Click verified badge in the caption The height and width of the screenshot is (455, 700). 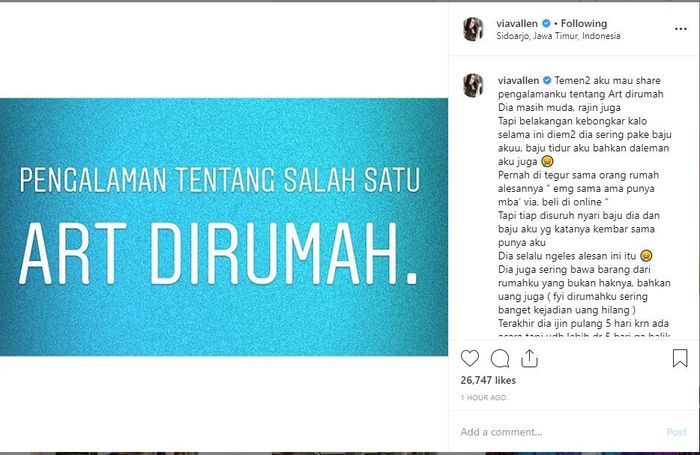tap(547, 80)
